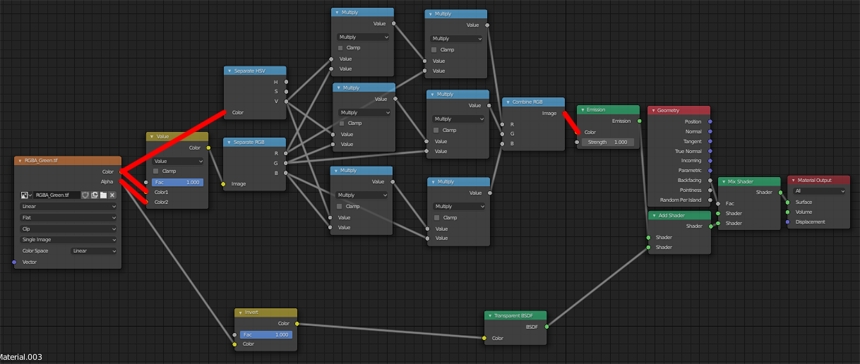Screen dimensions: 860x364
Task: Collapse the Emission node
Action: 582,110
